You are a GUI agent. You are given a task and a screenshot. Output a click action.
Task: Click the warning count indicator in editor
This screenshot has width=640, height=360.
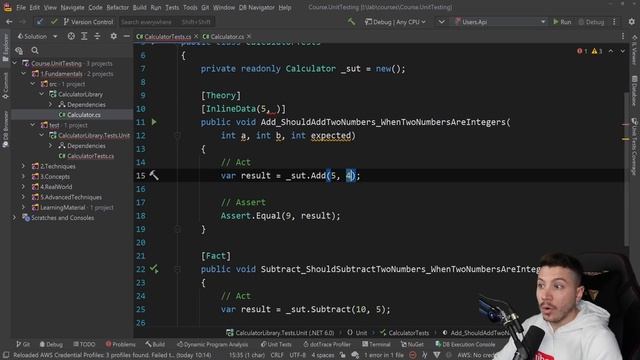(597, 51)
